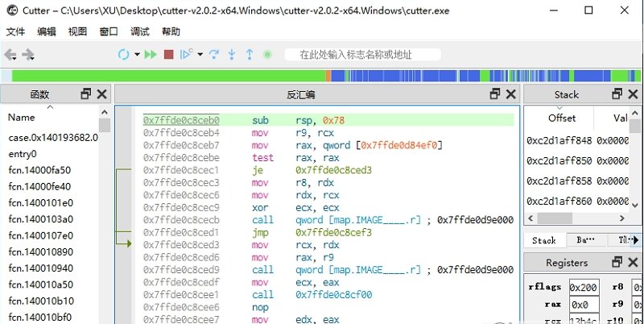Float the 函数 panel with its undock icon
644x324 pixels.
[x=86, y=94]
